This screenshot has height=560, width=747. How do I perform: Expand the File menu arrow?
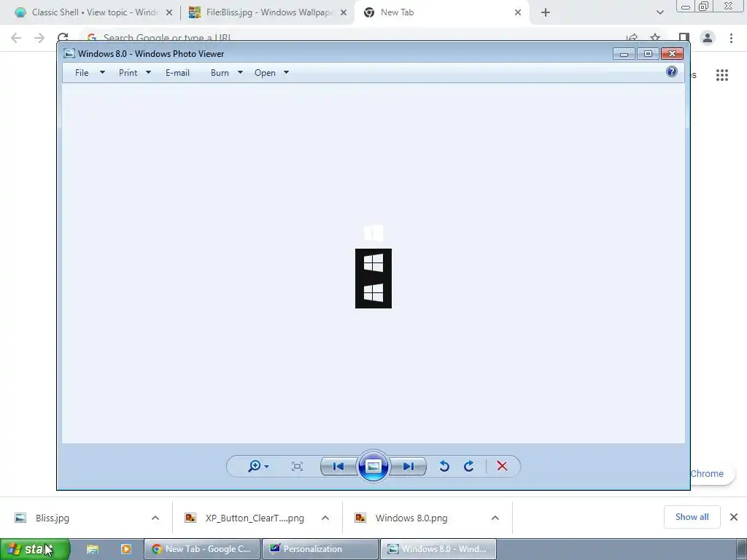tap(102, 73)
